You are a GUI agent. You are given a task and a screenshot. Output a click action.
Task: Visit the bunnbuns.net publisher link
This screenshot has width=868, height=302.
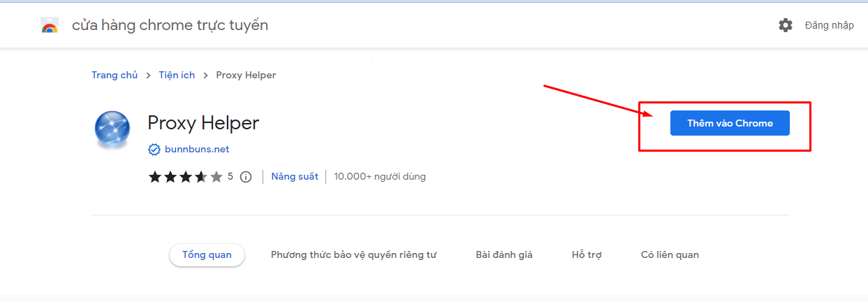[x=197, y=150]
